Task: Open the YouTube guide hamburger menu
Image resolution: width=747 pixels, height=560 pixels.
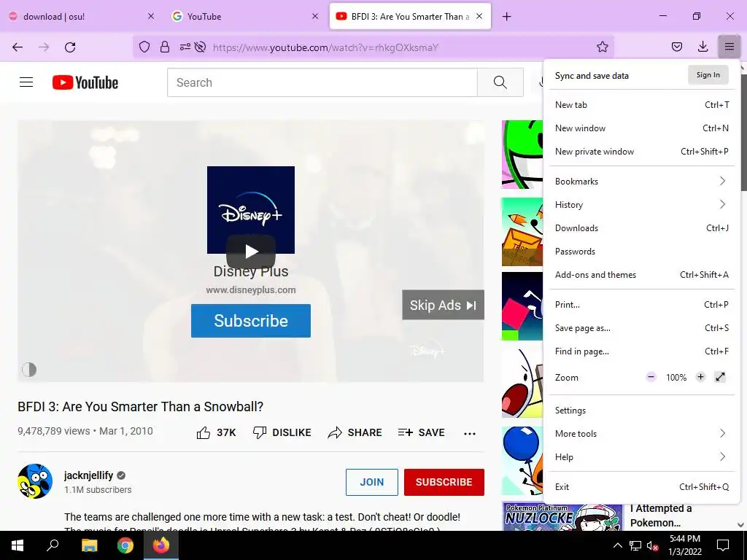Action: pos(26,82)
